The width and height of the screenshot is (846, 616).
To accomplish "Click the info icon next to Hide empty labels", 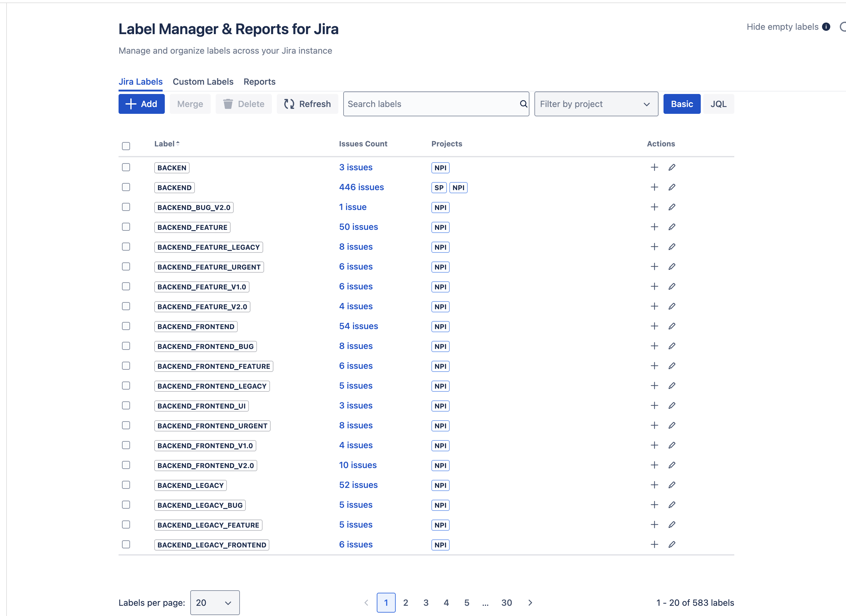I will [x=826, y=26].
